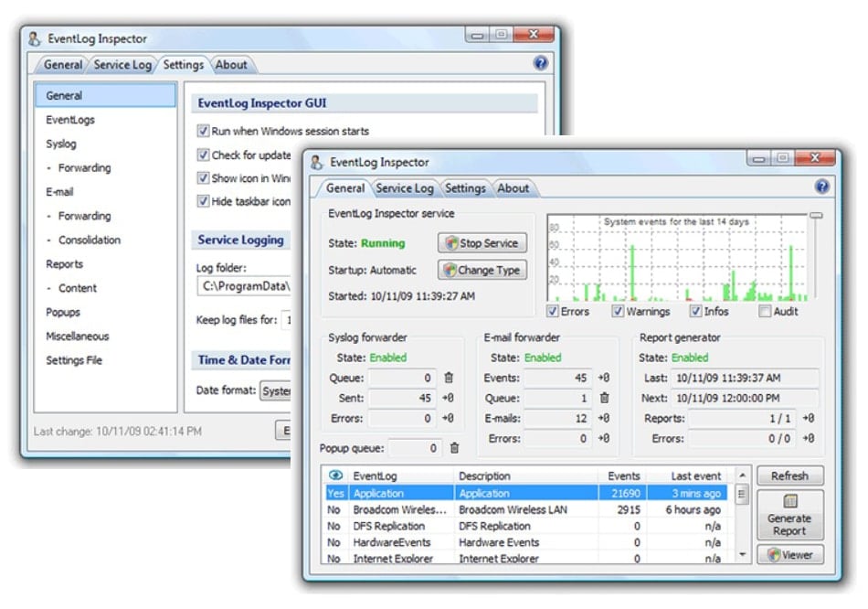Reset Syslog Errors counter with +0 icon

point(448,419)
